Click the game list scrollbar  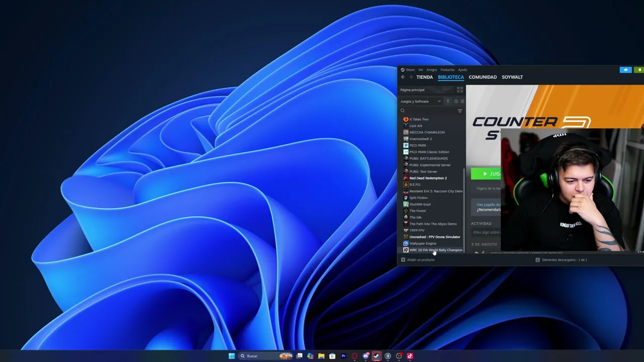[x=464, y=210]
